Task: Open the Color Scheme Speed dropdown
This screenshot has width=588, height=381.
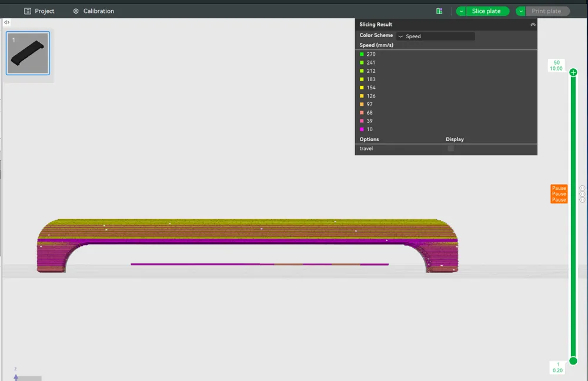Action: pyautogui.click(x=436, y=36)
